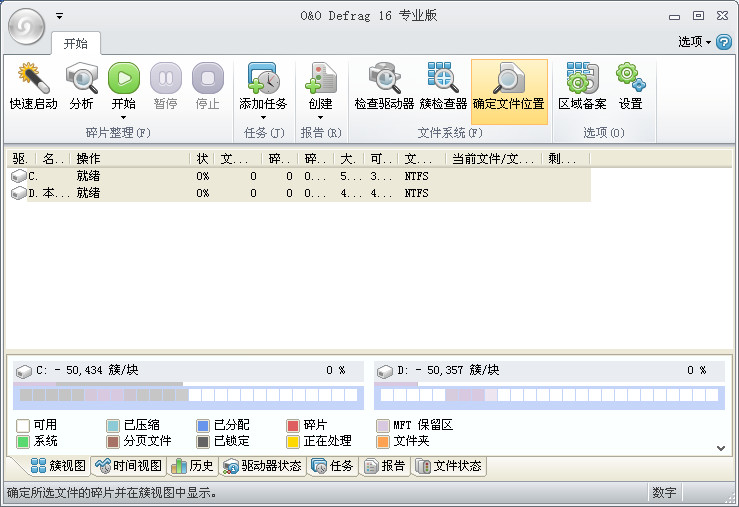
Task: Click the 操作 column header
Action: (130, 159)
